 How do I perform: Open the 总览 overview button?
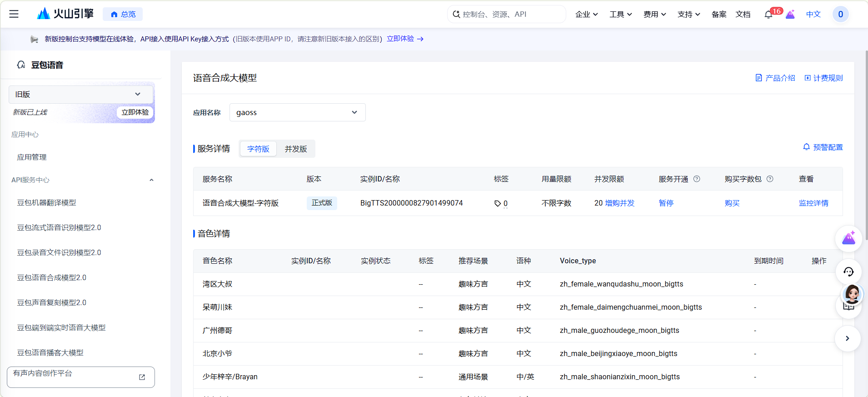pyautogui.click(x=123, y=14)
